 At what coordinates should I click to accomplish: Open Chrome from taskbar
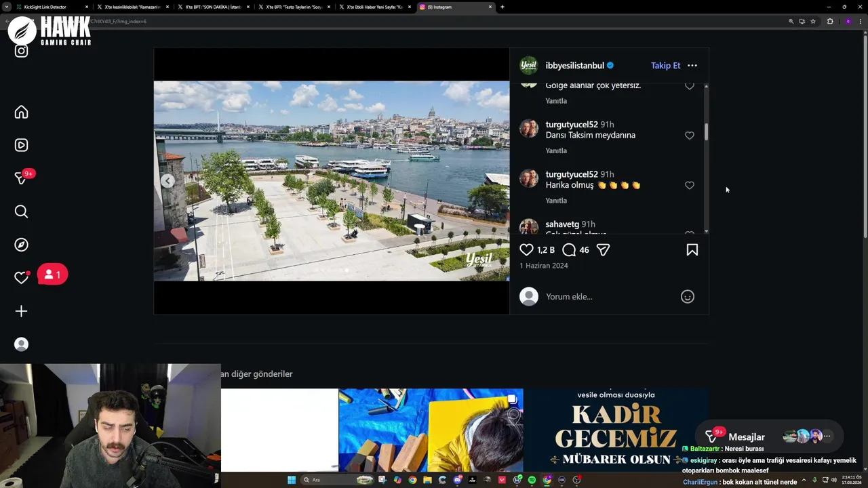tap(412, 480)
